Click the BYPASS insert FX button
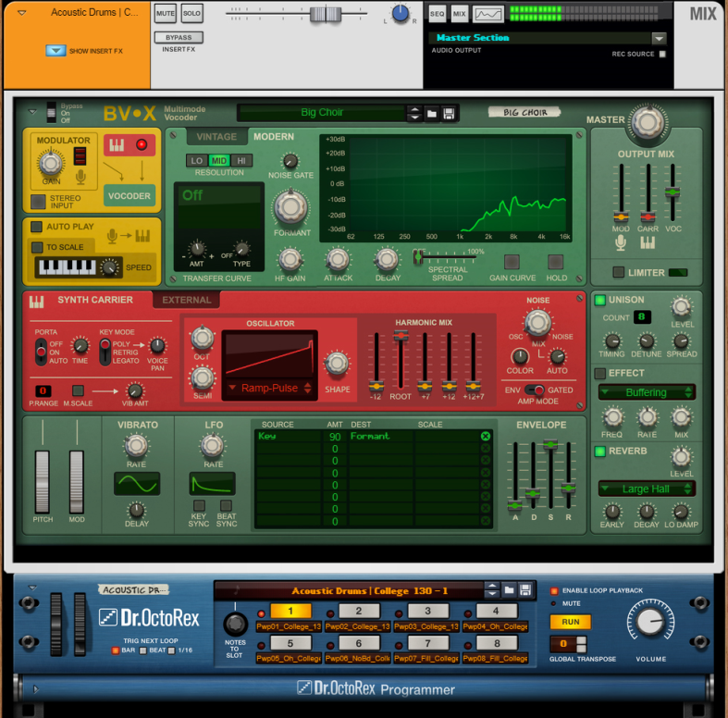Viewport: 728px width, 718px height. [179, 37]
